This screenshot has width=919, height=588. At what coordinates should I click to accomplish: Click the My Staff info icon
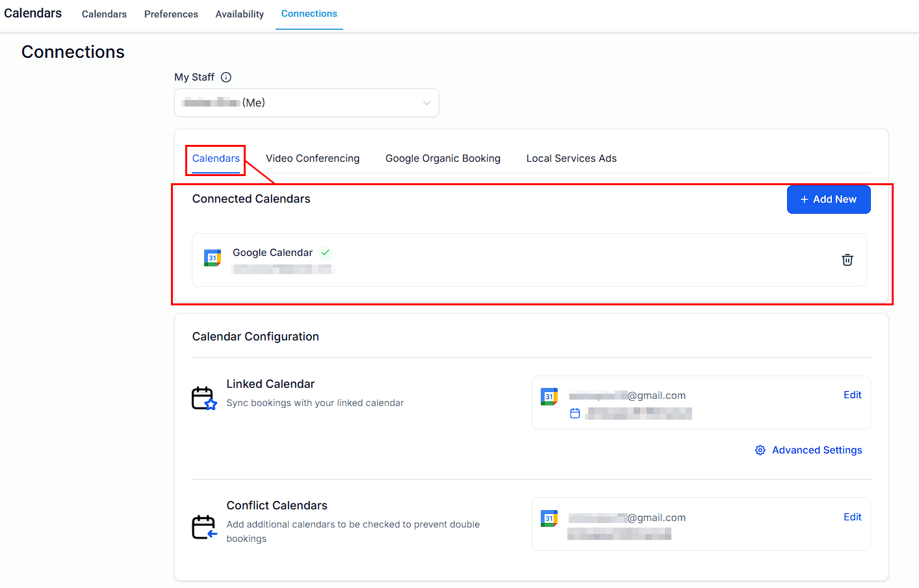pos(226,77)
